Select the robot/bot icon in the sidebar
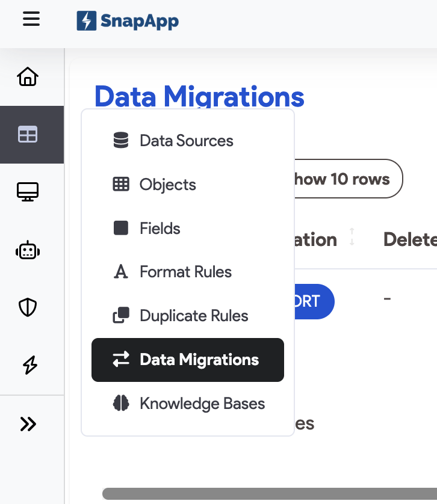The width and height of the screenshot is (437, 504). pos(28,250)
